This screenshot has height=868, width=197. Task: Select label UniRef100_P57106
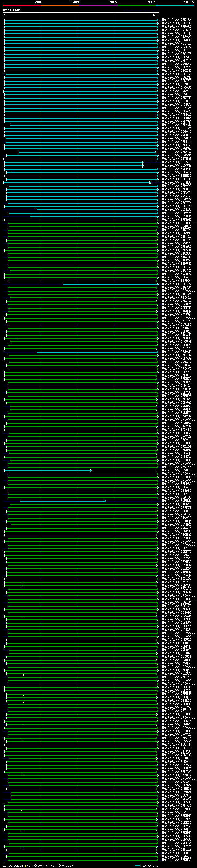click(x=177, y=108)
